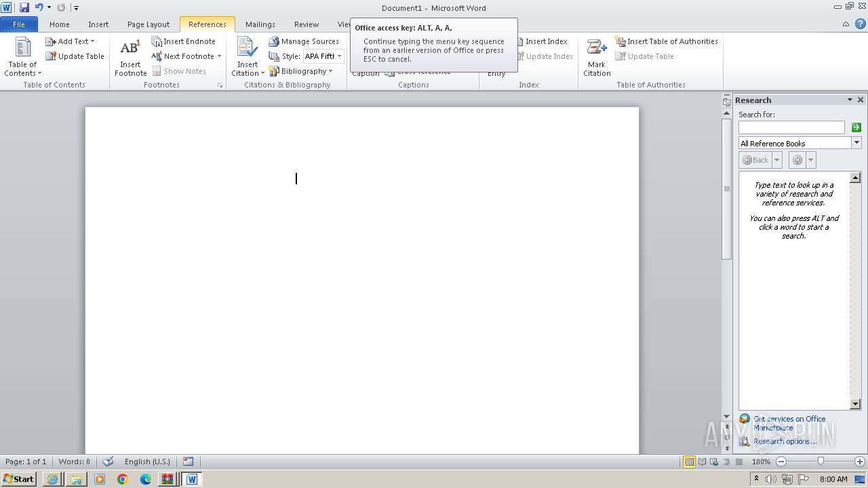The image size is (868, 488).
Task: Switch to the Review tab
Action: pyautogui.click(x=307, y=24)
